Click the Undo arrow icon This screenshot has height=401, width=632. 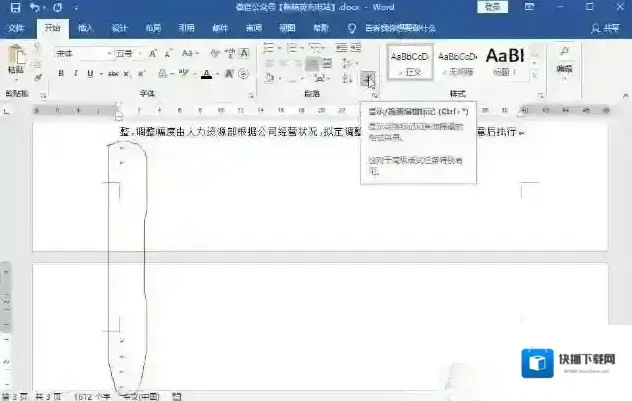(x=35, y=7)
